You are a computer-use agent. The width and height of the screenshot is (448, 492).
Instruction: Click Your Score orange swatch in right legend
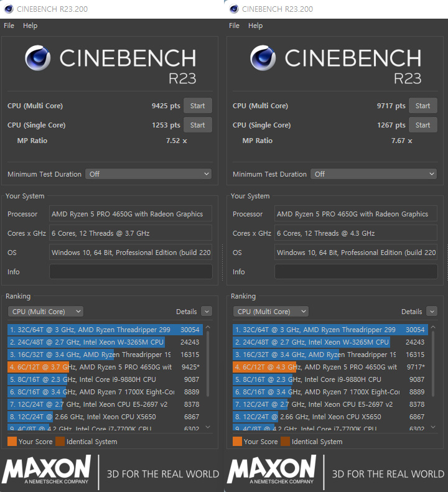(x=237, y=442)
